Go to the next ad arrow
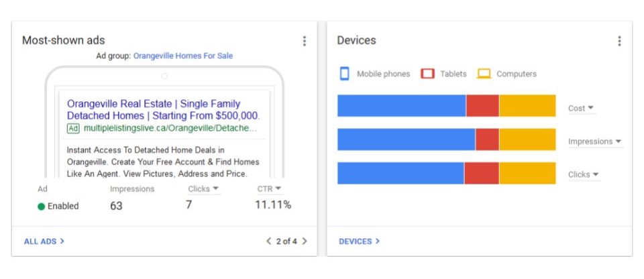 click(305, 241)
